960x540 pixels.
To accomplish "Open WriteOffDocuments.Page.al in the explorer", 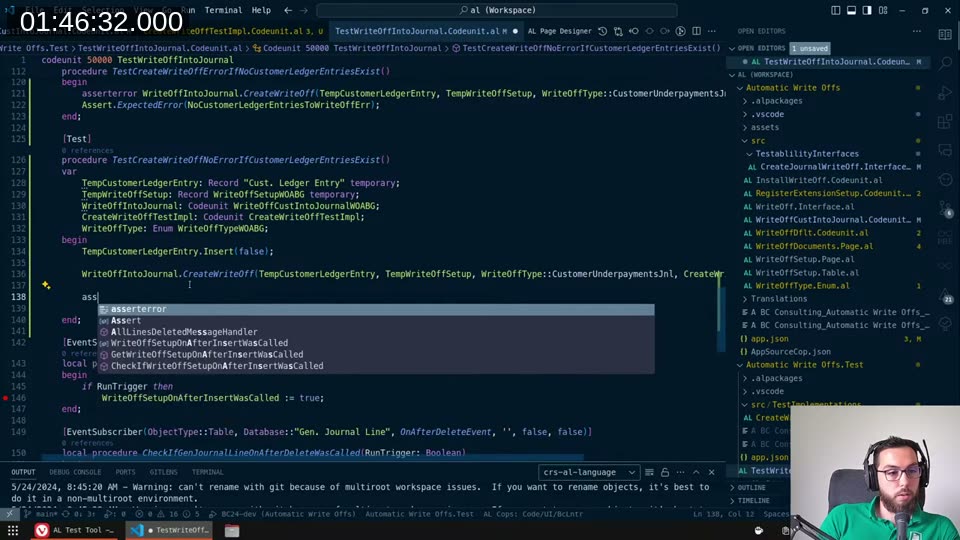I will (813, 246).
